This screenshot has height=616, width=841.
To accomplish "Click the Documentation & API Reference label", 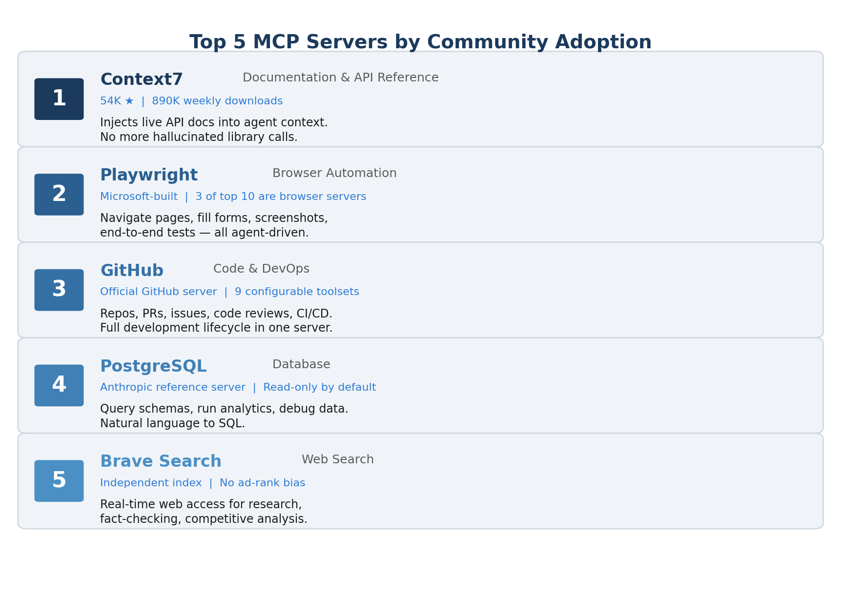I will (x=341, y=78).
